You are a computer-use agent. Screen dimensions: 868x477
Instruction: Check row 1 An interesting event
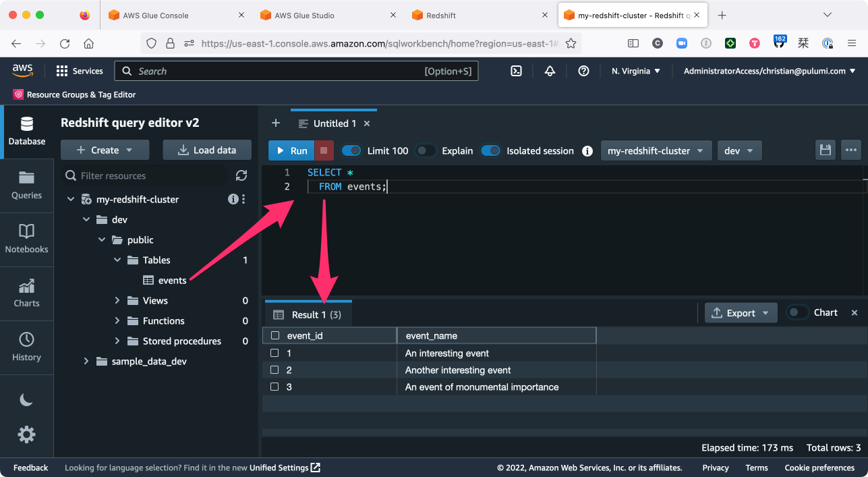[274, 353]
